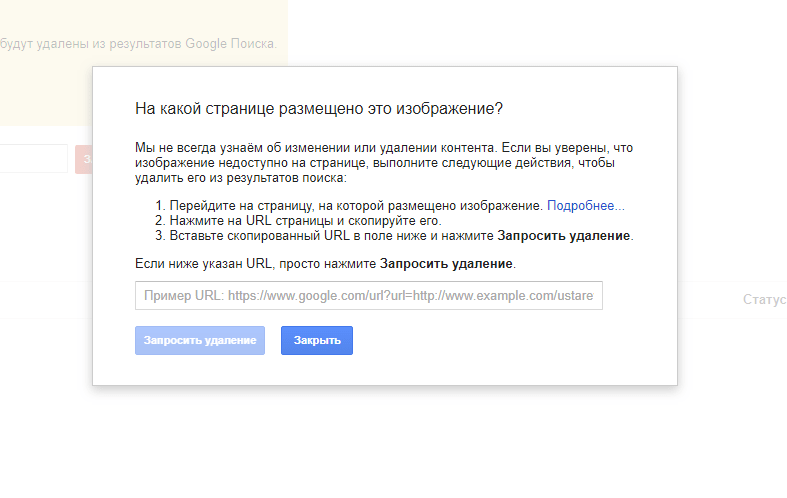Focus the 'Пример URL' input field
This screenshot has height=498, width=787.
pos(369,296)
